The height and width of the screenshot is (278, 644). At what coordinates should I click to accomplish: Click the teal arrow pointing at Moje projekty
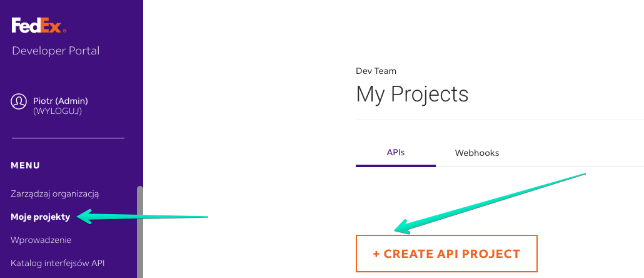[143, 216]
